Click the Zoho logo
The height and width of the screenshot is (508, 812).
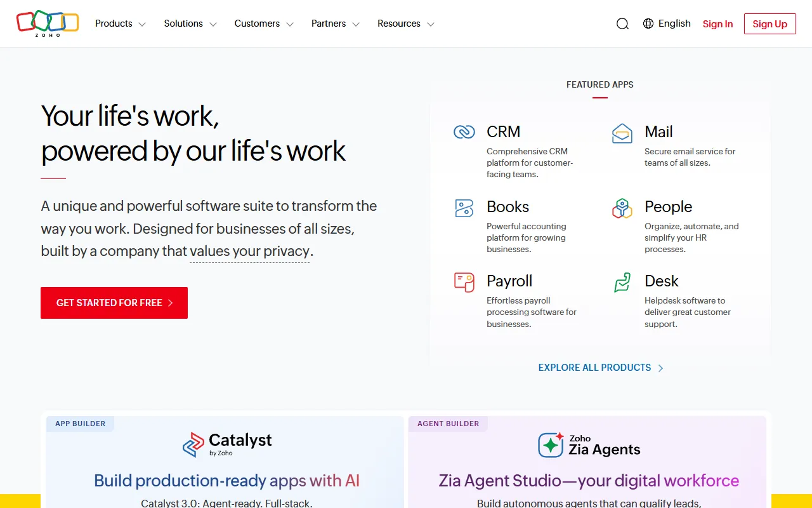coord(48,23)
